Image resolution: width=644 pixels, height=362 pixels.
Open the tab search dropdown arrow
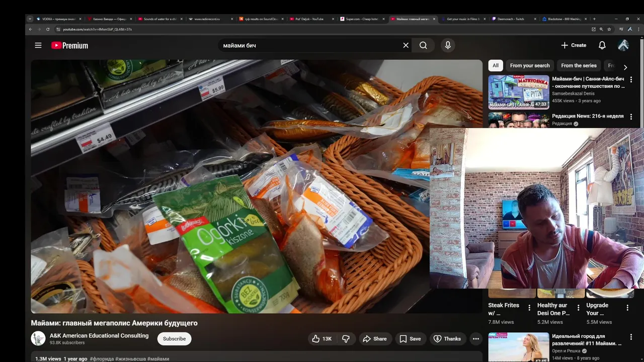point(30,19)
